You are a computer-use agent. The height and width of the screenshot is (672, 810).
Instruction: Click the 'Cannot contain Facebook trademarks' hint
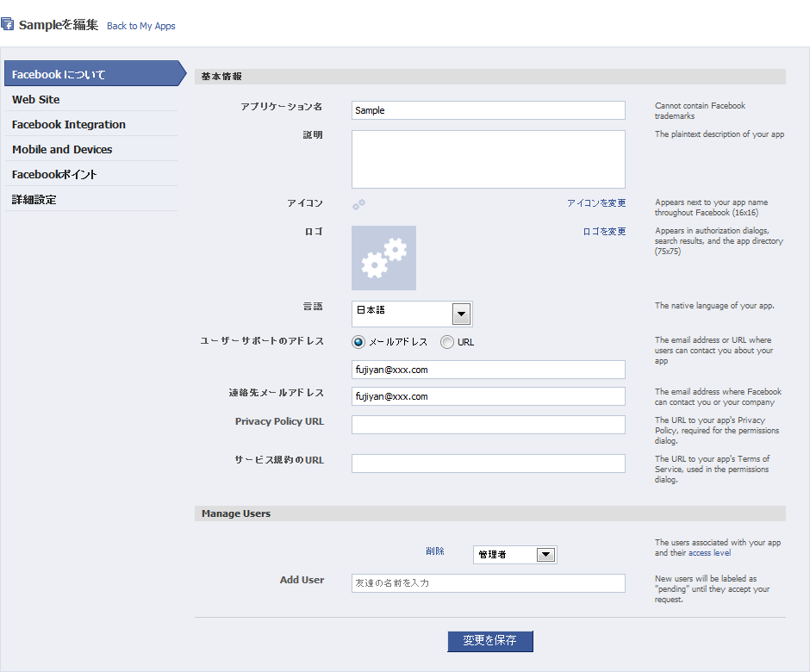tap(700, 110)
